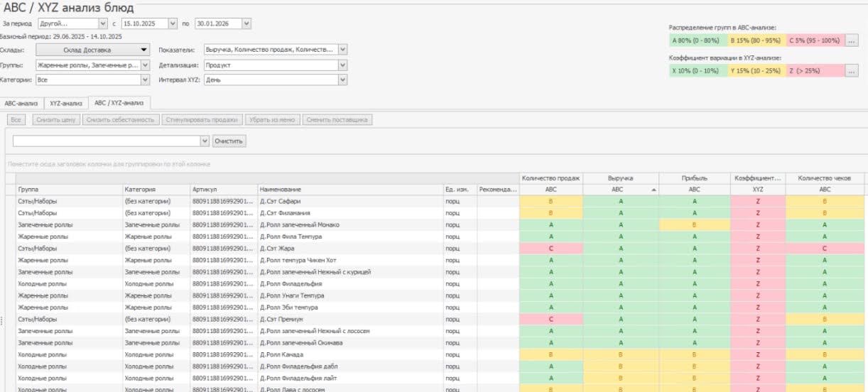868x392 pixels.
Task: Select the row 'Д.Сэт Премиум'
Action: pyautogui.click(x=439, y=320)
